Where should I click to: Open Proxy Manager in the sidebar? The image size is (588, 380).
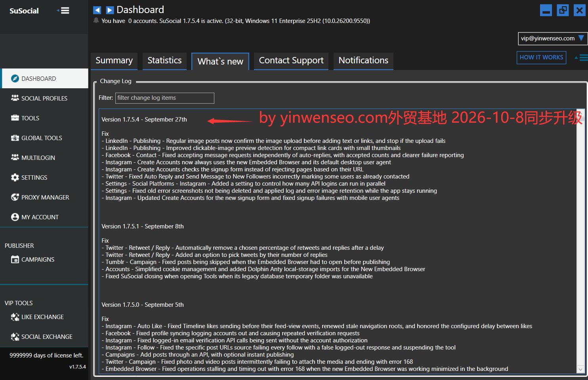44,197
